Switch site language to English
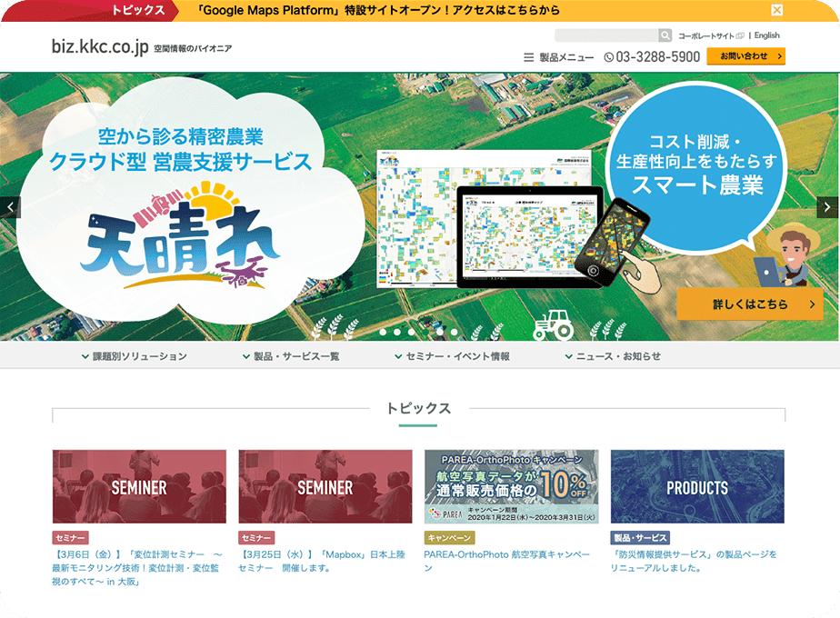This screenshot has height=618, width=840. click(766, 35)
